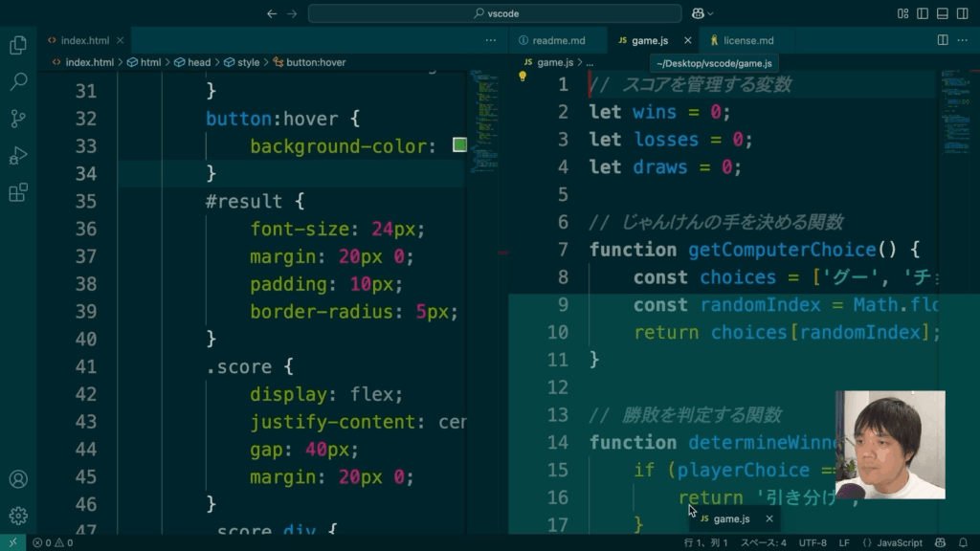Open the JavaScript language mode selector

click(x=893, y=542)
